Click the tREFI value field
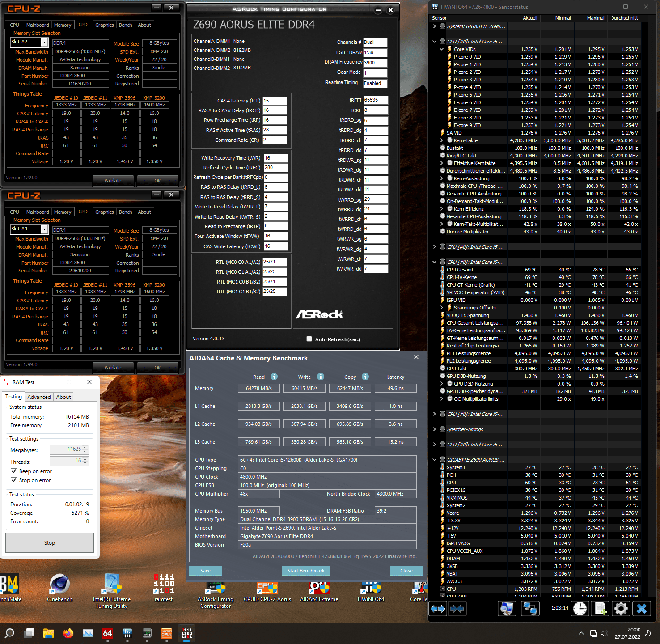This screenshot has height=644, width=660. coord(376,100)
